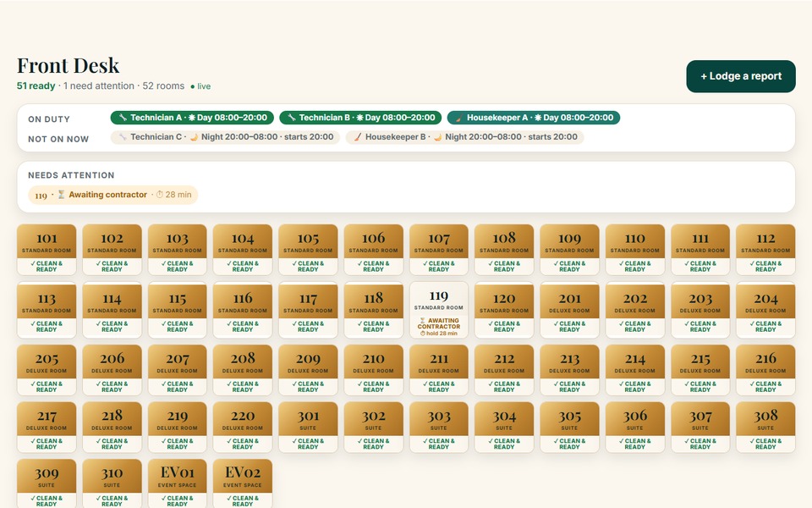Open event space EV01 card
Screen dimensions: 812x508
(177, 483)
